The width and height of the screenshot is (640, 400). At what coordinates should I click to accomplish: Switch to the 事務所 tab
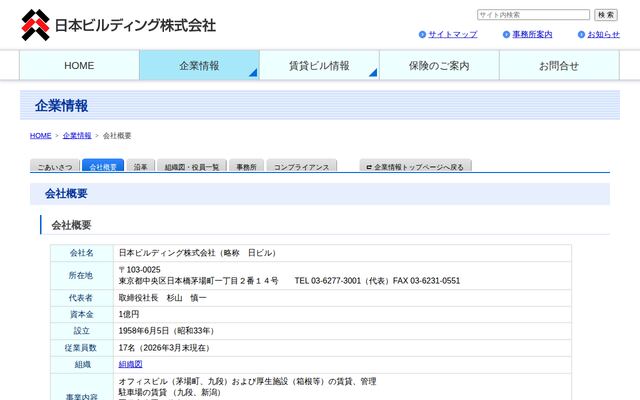pos(247,166)
